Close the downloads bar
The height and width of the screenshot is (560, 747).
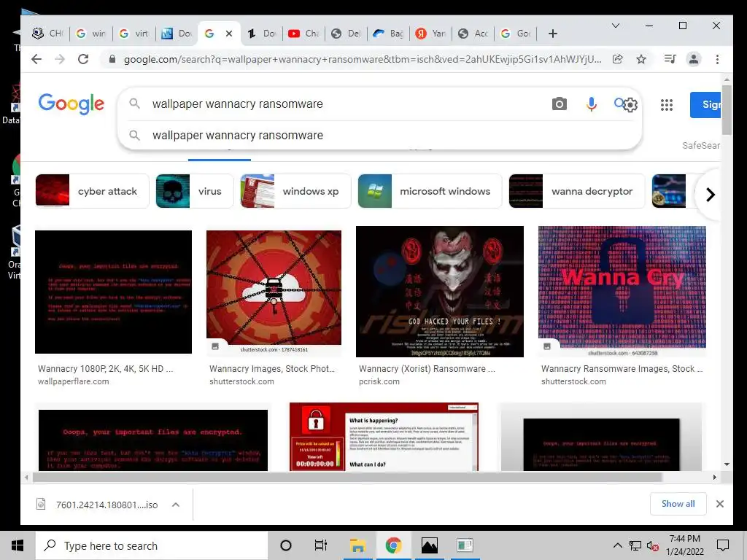coord(720,504)
